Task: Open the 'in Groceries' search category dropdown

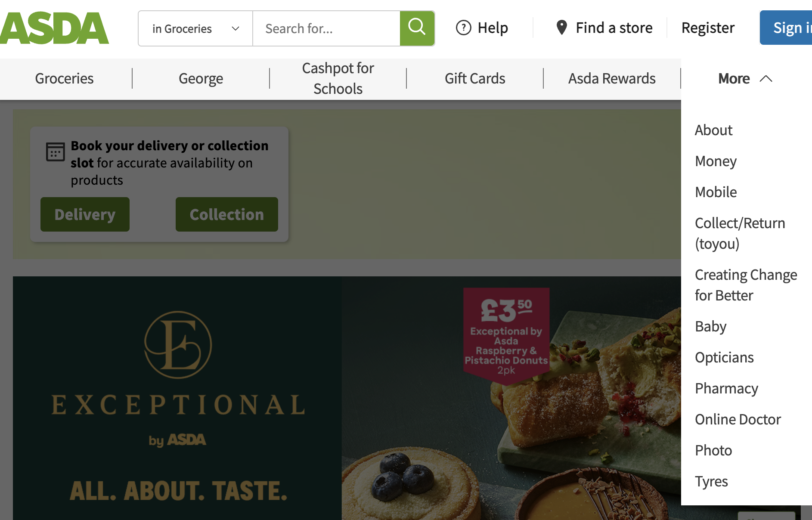Action: click(x=195, y=28)
